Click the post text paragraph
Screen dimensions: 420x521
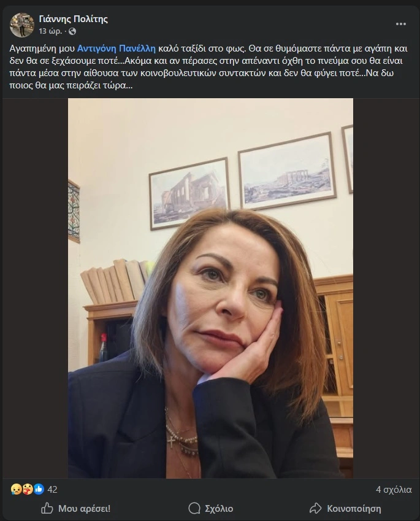[208, 67]
